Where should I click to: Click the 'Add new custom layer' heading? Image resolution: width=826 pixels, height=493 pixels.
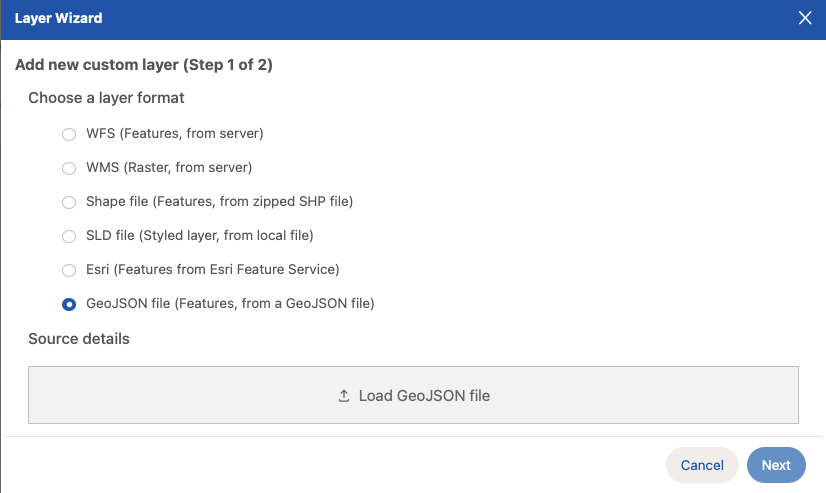click(144, 65)
